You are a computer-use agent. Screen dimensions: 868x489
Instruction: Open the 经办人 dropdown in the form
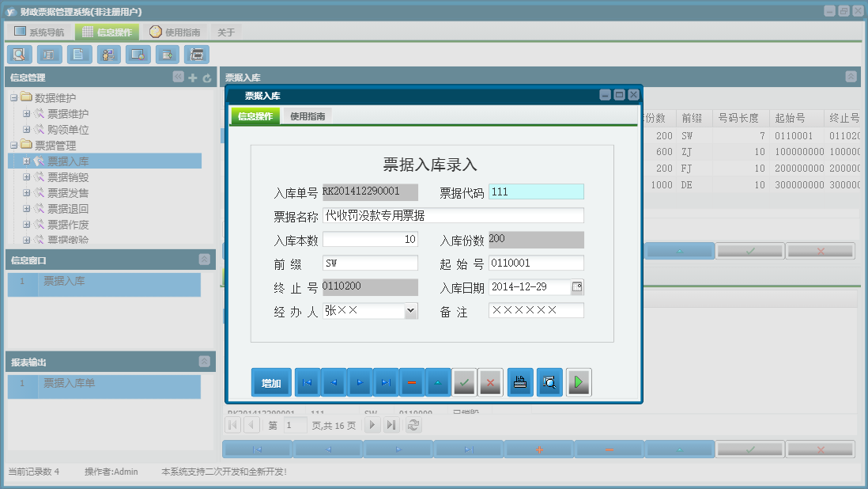pyautogui.click(x=412, y=311)
